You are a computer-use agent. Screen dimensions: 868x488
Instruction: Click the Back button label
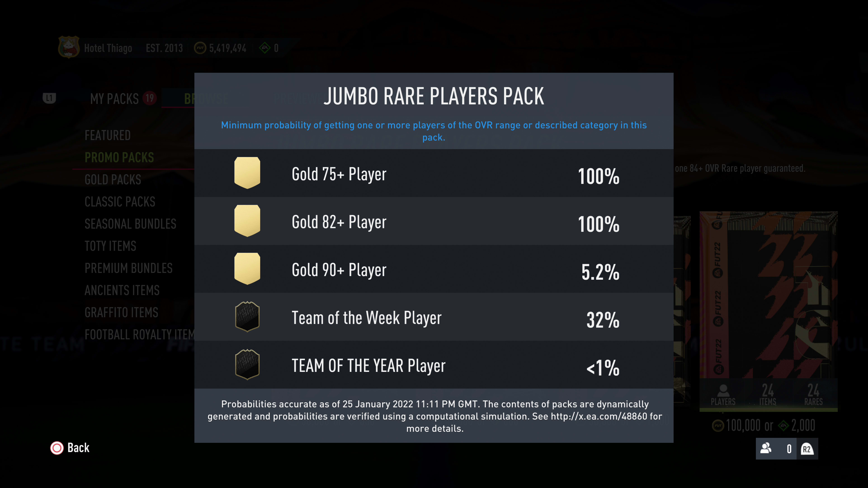tap(78, 448)
